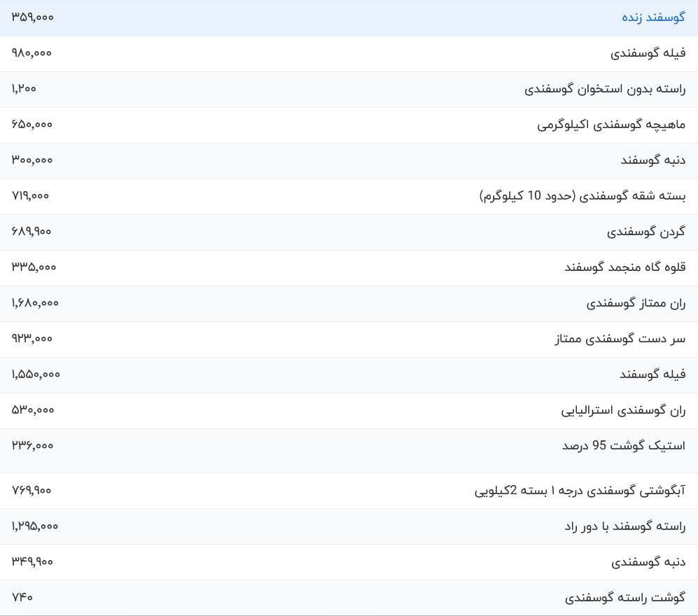This screenshot has width=698, height=616.
Task: Click the 1,680,000 price value
Action: pos(36,303)
